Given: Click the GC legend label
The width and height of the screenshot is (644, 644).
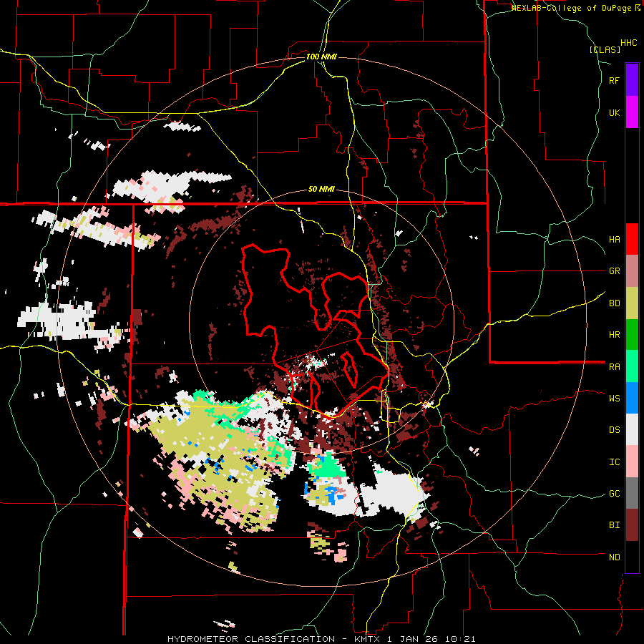Looking at the screenshot, I should pyautogui.click(x=614, y=493).
